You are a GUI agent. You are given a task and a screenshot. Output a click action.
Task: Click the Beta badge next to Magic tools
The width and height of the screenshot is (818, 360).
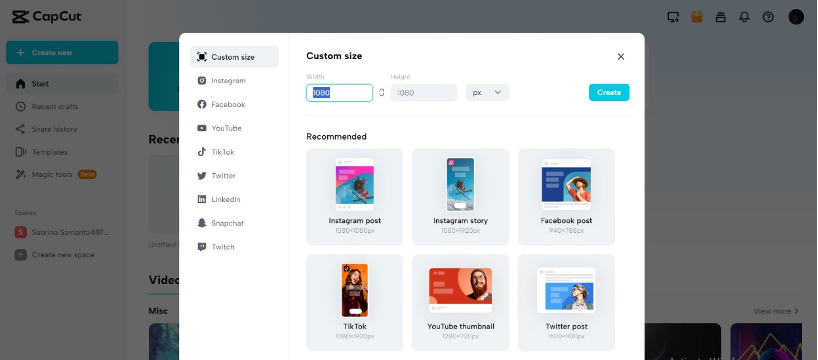point(87,174)
